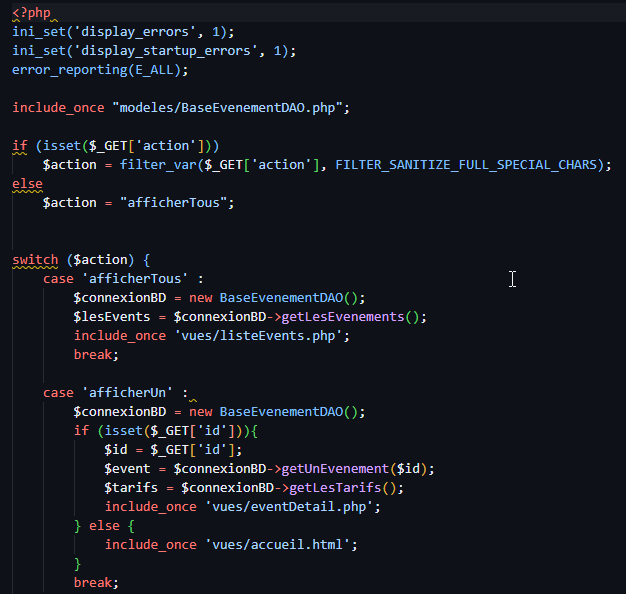Click the modeles/BaseEvenementDAO.php include path
The image size is (626, 594).
[231, 107]
